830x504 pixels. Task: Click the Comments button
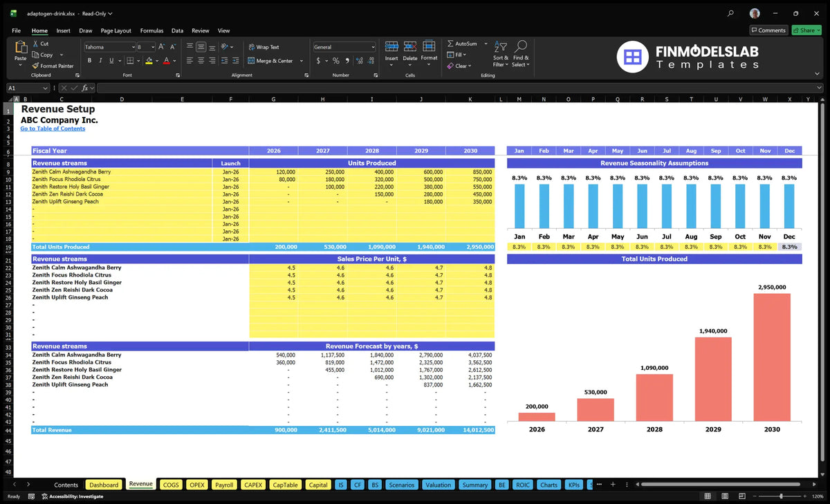(x=768, y=30)
